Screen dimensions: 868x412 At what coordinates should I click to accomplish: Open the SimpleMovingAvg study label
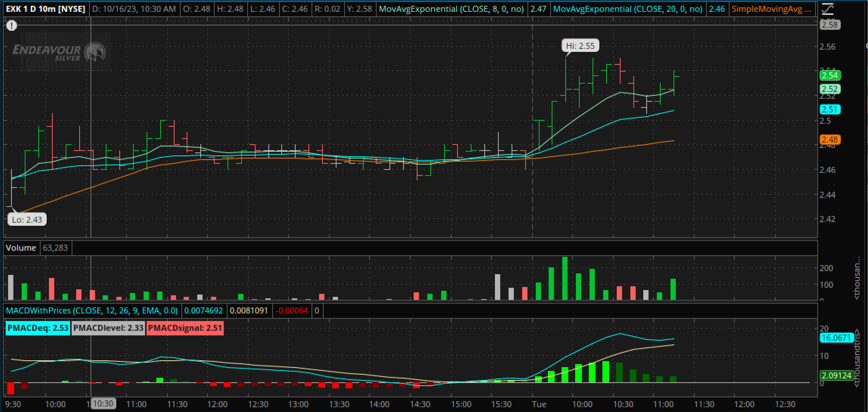click(x=771, y=9)
